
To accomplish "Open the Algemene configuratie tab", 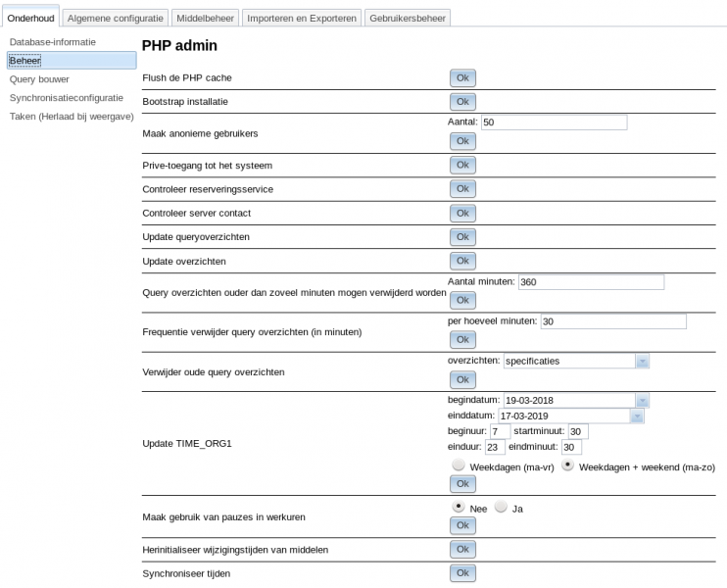I will (x=115, y=18).
